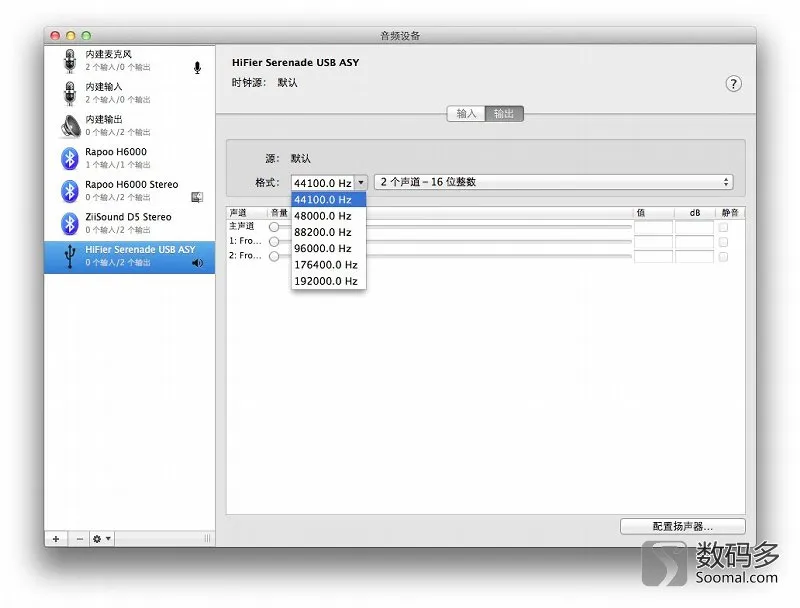Screen dimensions: 800x608
Task: Click the channel 2 Front volume slider knob
Action: [x=274, y=256]
